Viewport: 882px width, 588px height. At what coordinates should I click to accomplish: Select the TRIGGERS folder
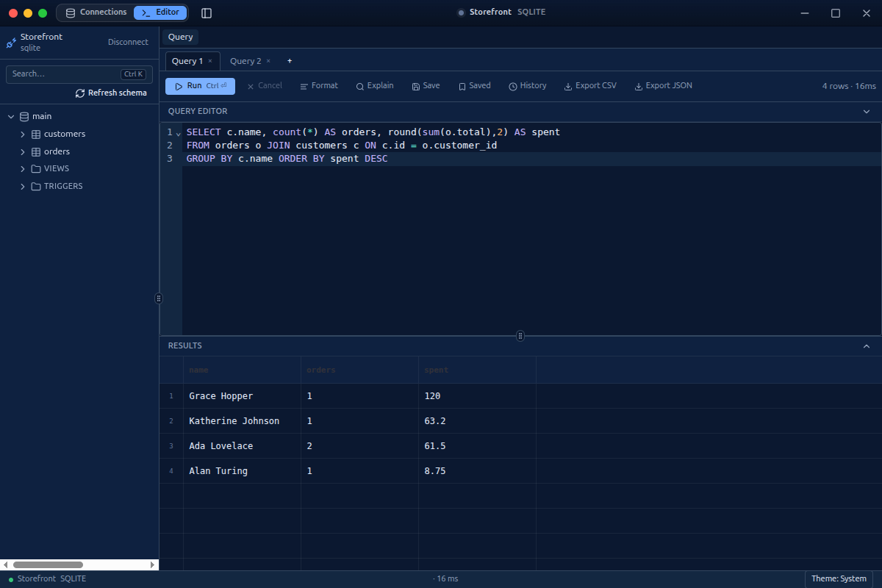pos(63,186)
